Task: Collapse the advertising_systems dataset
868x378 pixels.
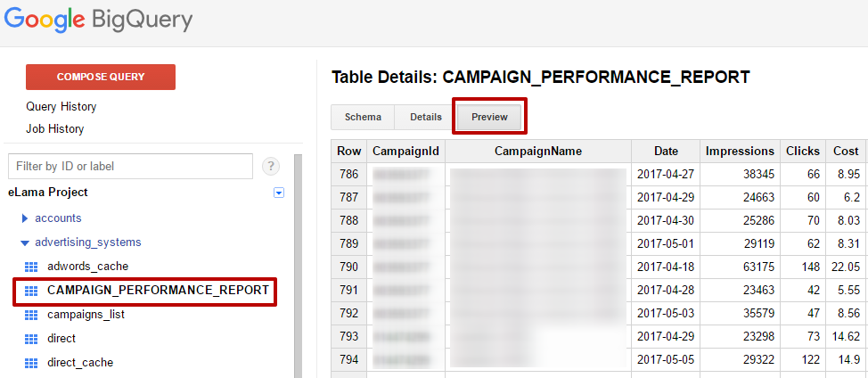Action: click(x=25, y=242)
